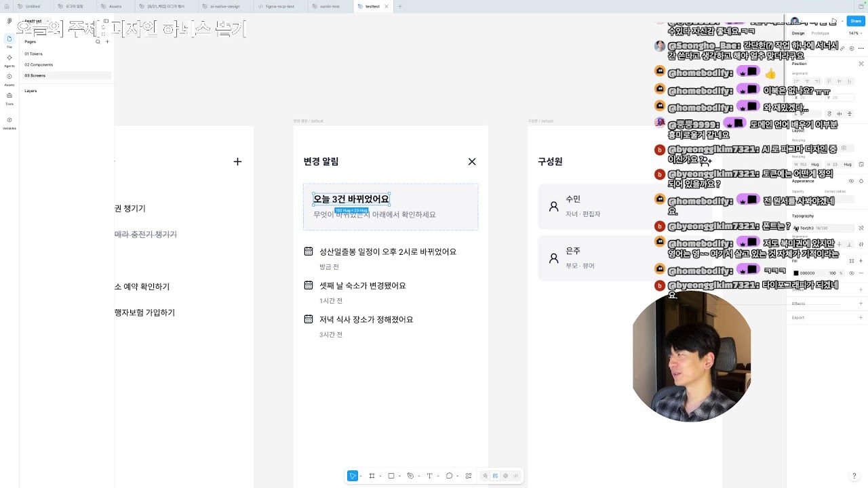Open Rectangle tool dropdown arrow
Viewport: 868px width, 488px height.
[x=399, y=476]
